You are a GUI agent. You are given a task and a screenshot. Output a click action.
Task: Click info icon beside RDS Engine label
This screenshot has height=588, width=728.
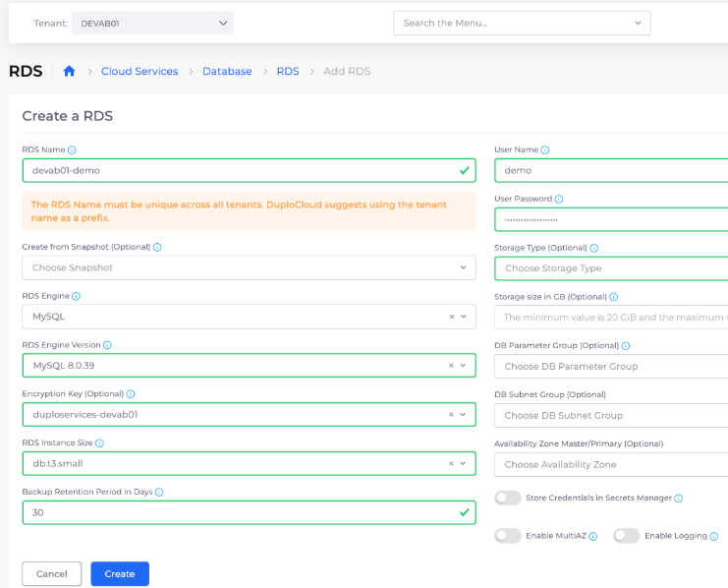click(x=76, y=296)
